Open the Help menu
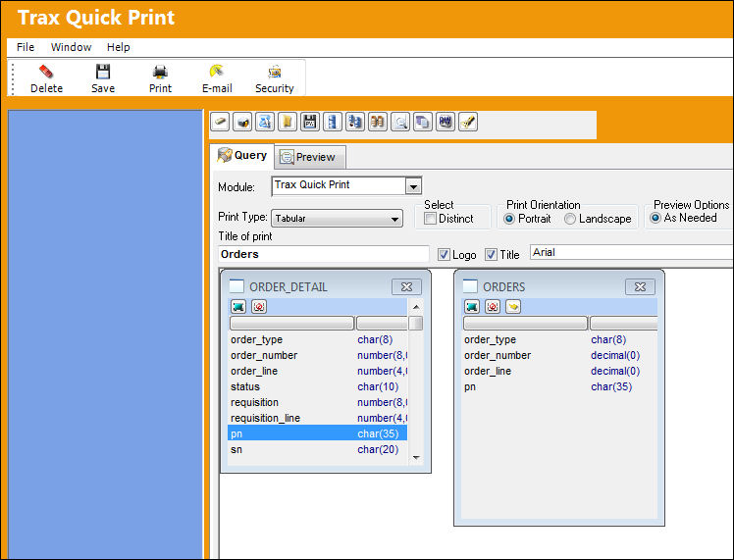 119,47
